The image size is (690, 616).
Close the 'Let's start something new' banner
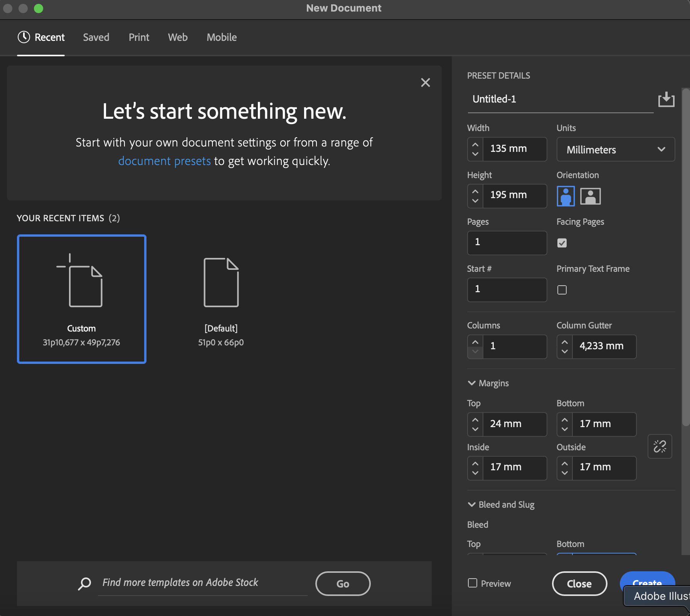425,82
